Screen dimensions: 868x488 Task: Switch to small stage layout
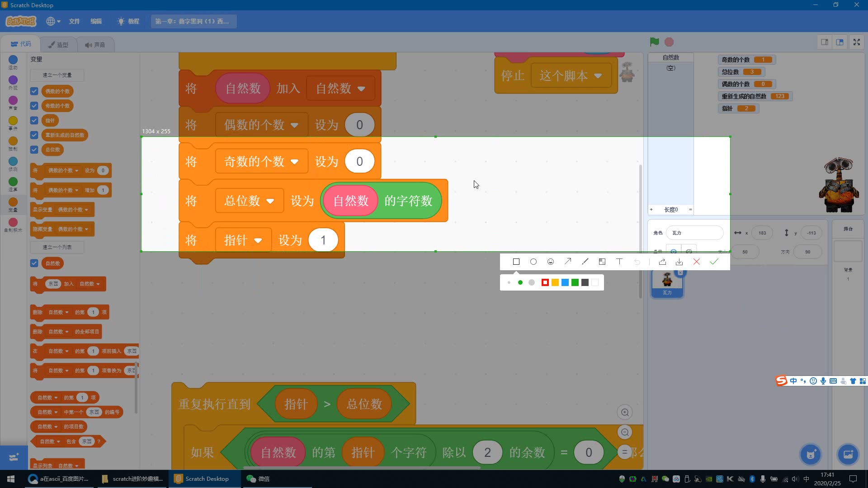click(825, 42)
